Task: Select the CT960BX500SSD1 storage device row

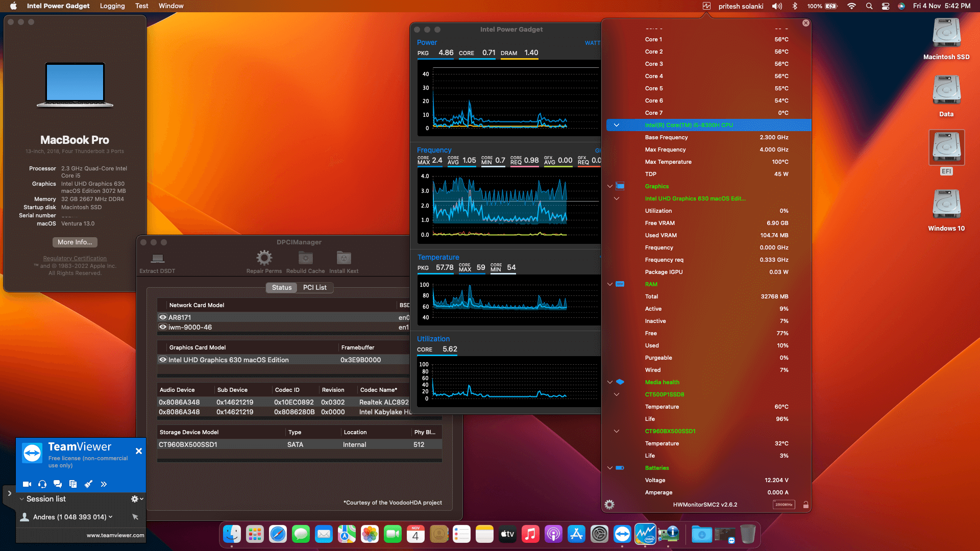Action: 300,445
